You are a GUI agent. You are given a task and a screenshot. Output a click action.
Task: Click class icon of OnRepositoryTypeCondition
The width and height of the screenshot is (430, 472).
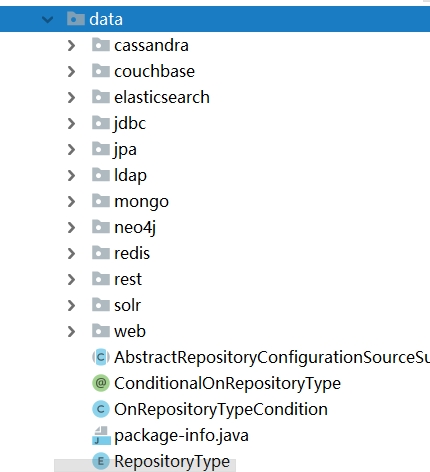coord(101,409)
